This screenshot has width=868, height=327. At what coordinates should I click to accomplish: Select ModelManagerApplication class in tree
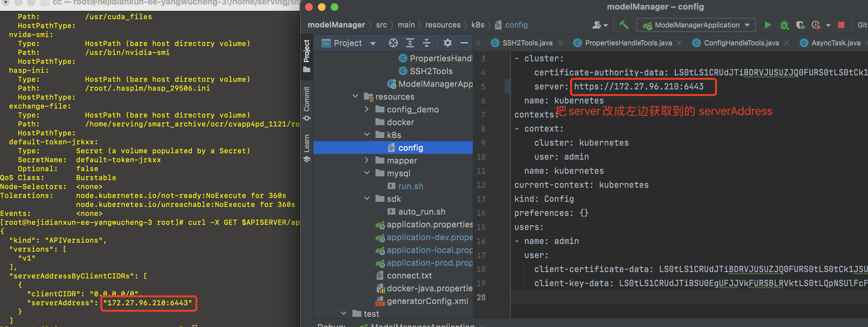(430, 84)
